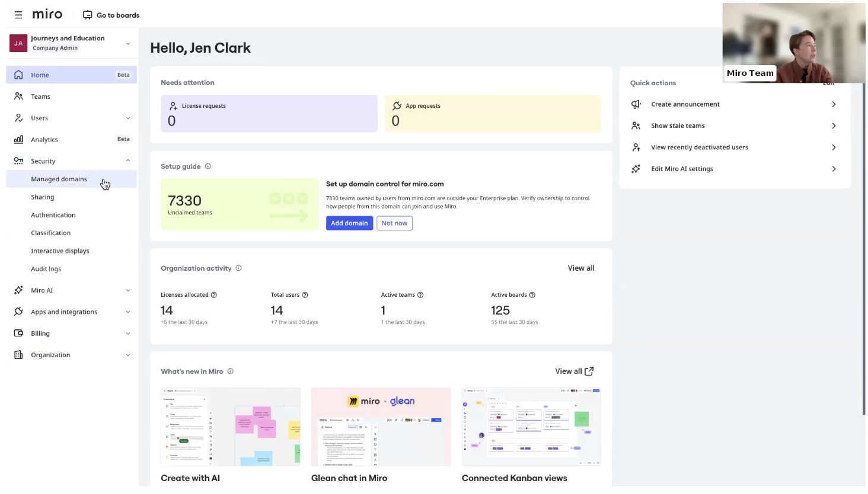Collapse the Security section chevron
The width and height of the screenshot is (868, 494).
pyautogui.click(x=128, y=161)
